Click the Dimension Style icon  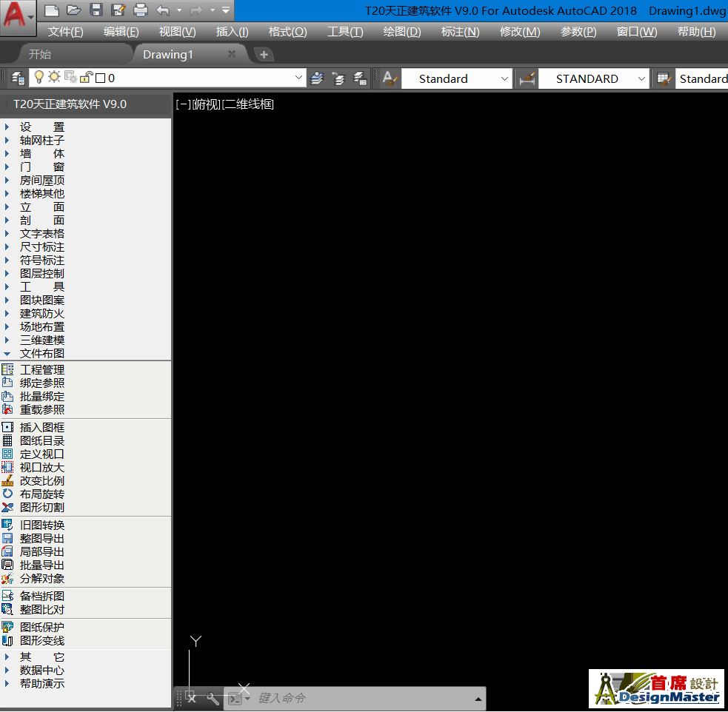point(527,78)
